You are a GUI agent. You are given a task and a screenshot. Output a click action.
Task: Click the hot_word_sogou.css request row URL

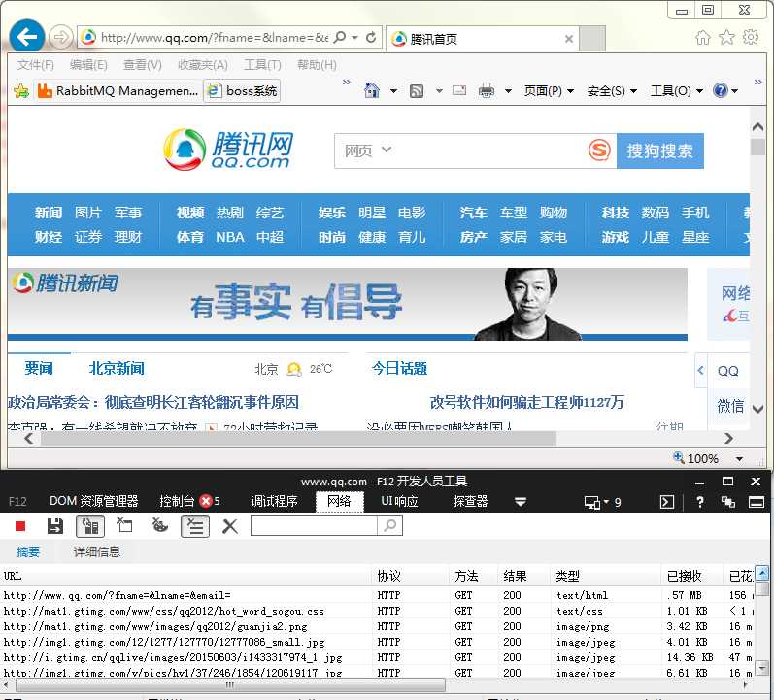pos(164,611)
